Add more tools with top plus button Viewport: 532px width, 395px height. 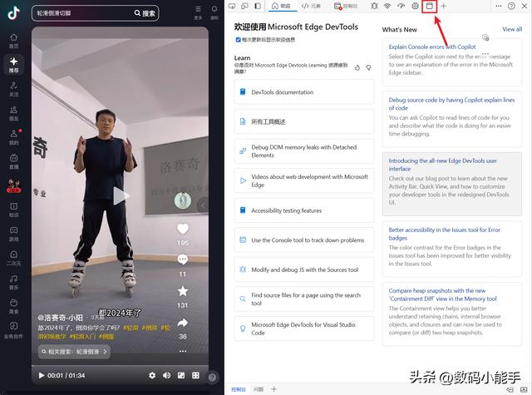pos(443,6)
